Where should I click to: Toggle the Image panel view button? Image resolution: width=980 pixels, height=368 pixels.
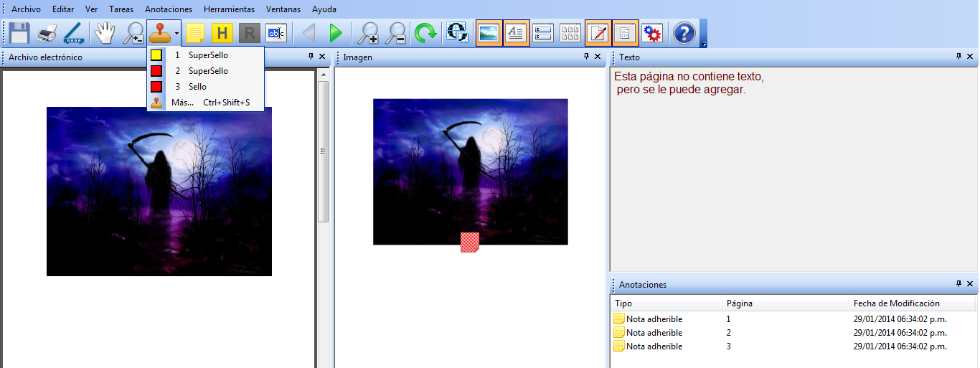489,33
